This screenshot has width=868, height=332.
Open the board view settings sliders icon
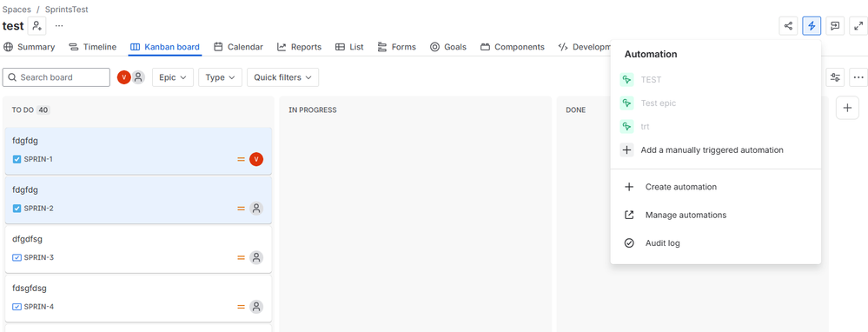pos(835,77)
